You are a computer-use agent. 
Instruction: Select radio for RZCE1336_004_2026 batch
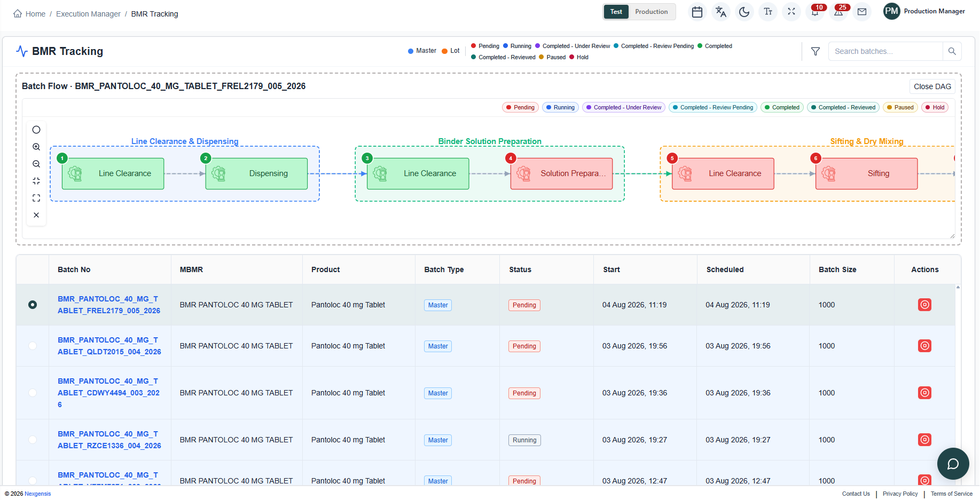point(33,440)
